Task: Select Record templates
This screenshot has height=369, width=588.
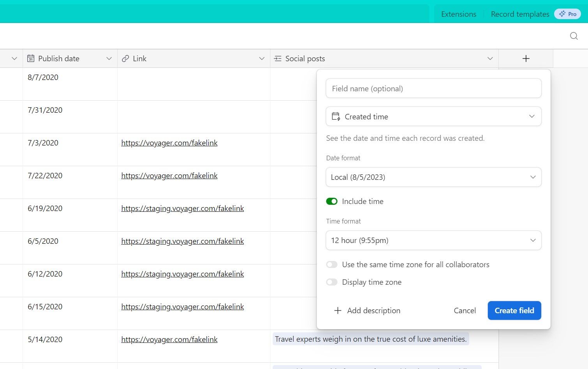Action: (520, 14)
